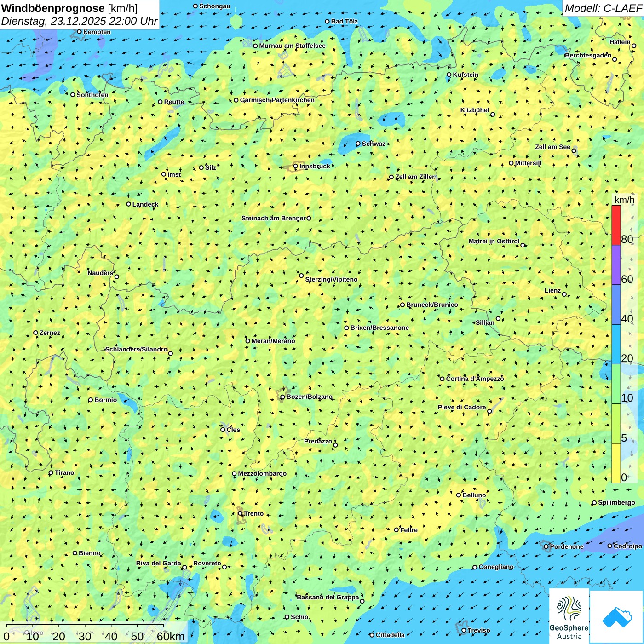Select the red 80 km/h legend color
Viewport: 644px width, 644px height.
(x=616, y=225)
